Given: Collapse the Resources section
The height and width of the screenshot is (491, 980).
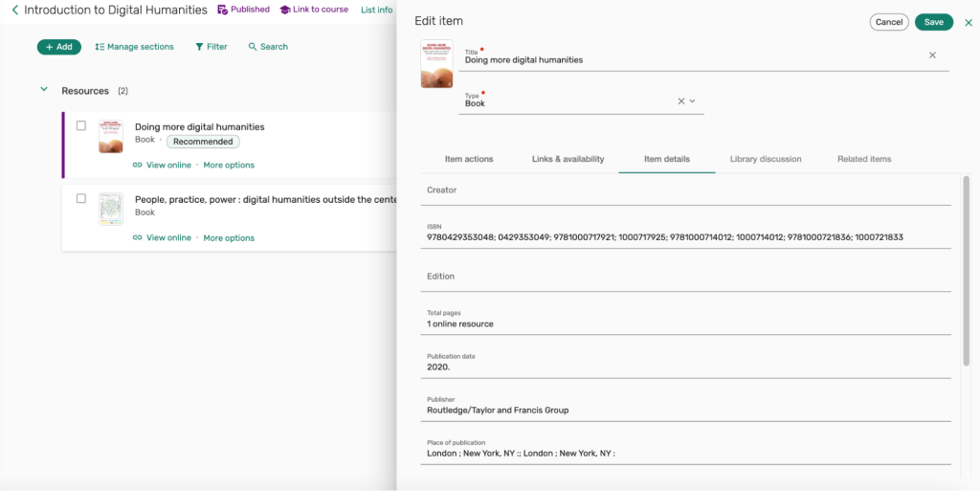Looking at the screenshot, I should [x=44, y=90].
